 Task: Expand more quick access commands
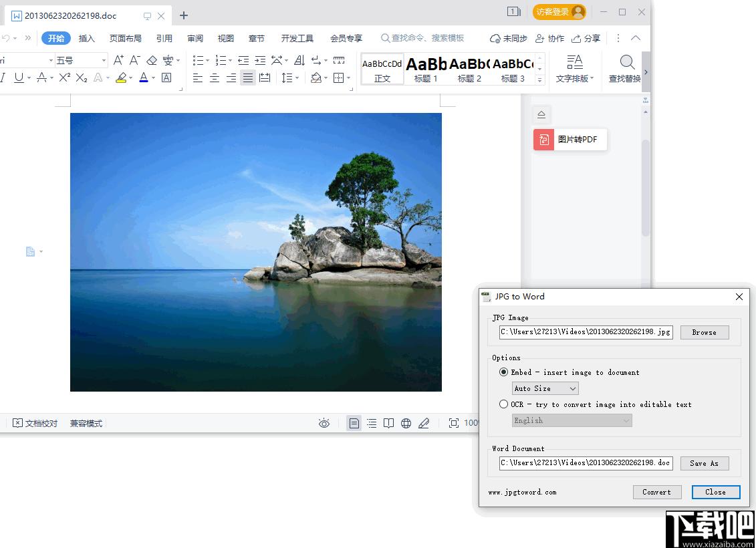coord(28,38)
